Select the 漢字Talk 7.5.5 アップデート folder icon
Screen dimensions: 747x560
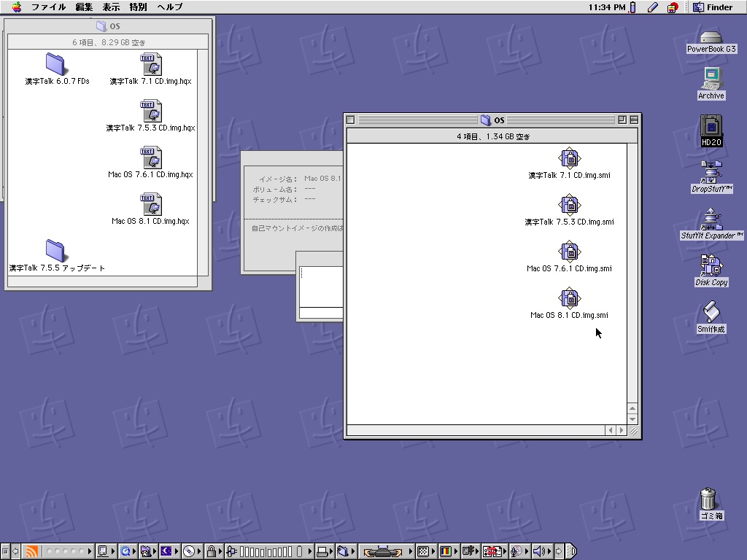point(55,251)
